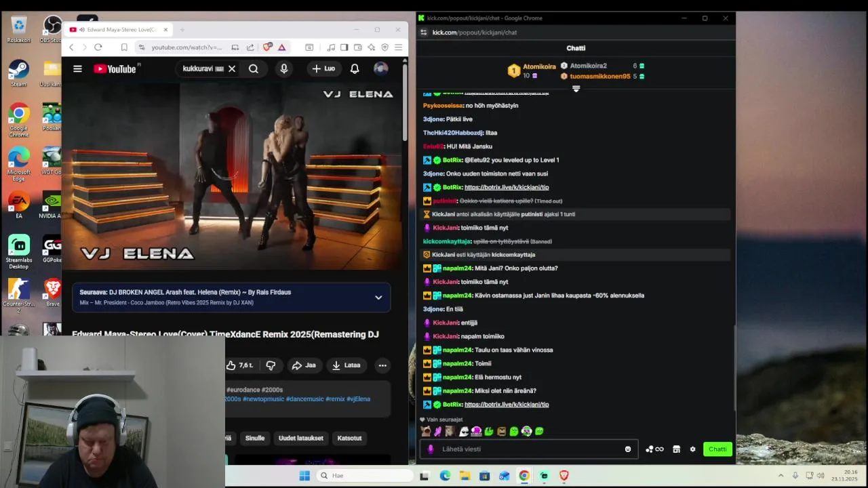Open File Explorer from the taskbar
868x488 pixels.
point(465,475)
